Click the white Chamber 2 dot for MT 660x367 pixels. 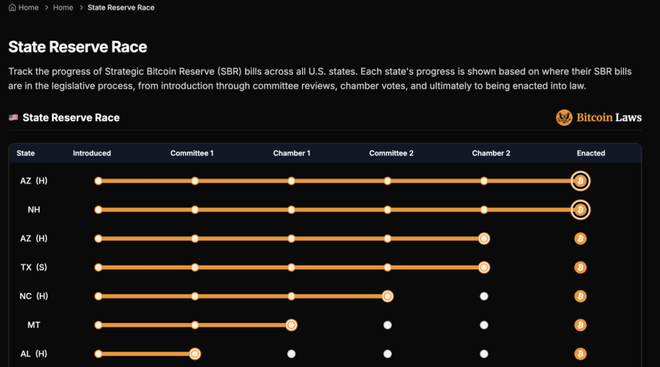(x=484, y=325)
